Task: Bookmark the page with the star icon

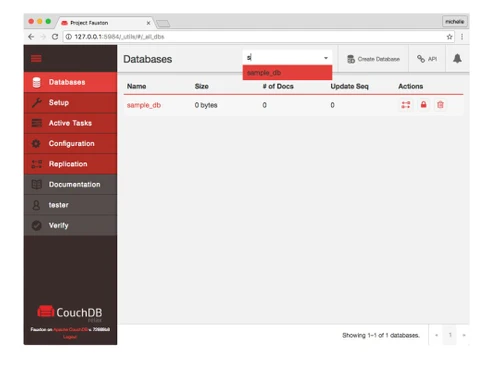Action: tap(449, 37)
